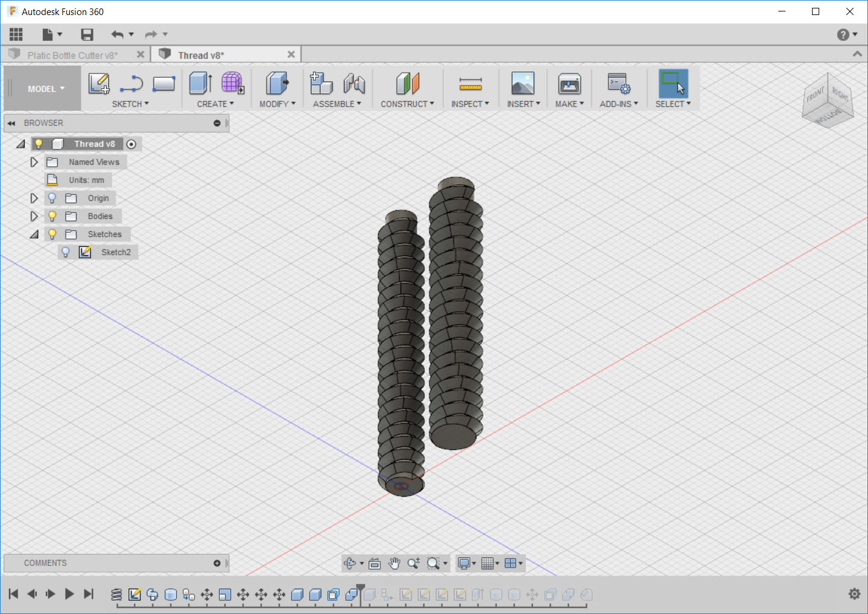Click the Coil feature in timeline
This screenshot has height=614, width=868.
[116, 595]
